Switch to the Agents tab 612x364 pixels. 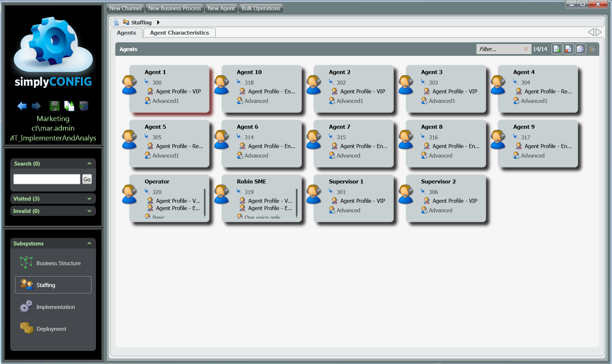click(126, 33)
